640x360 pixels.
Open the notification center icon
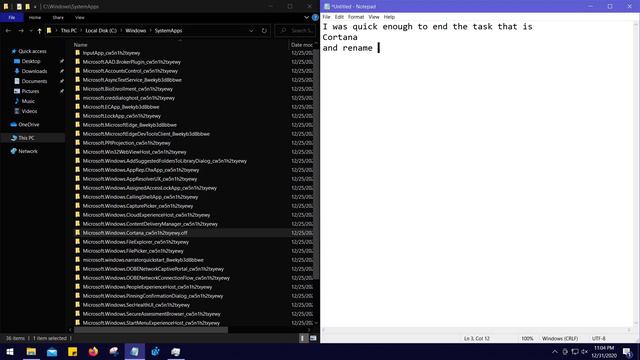[627, 351]
